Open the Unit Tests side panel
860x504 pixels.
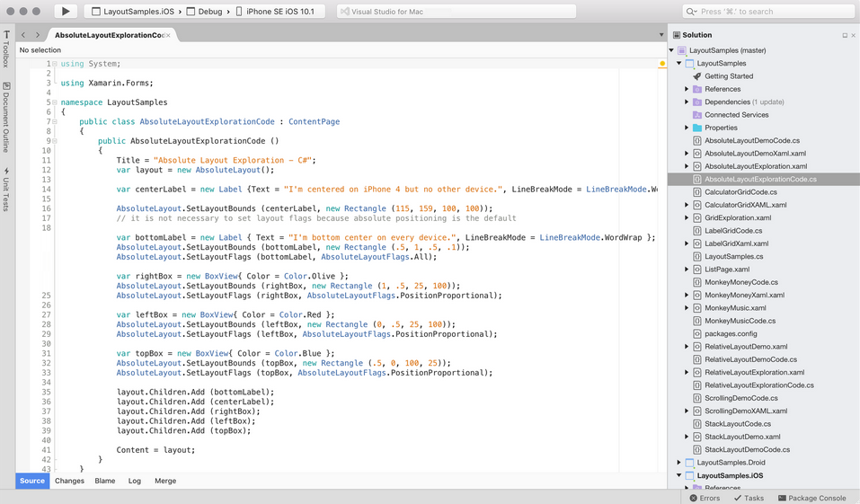[6, 190]
